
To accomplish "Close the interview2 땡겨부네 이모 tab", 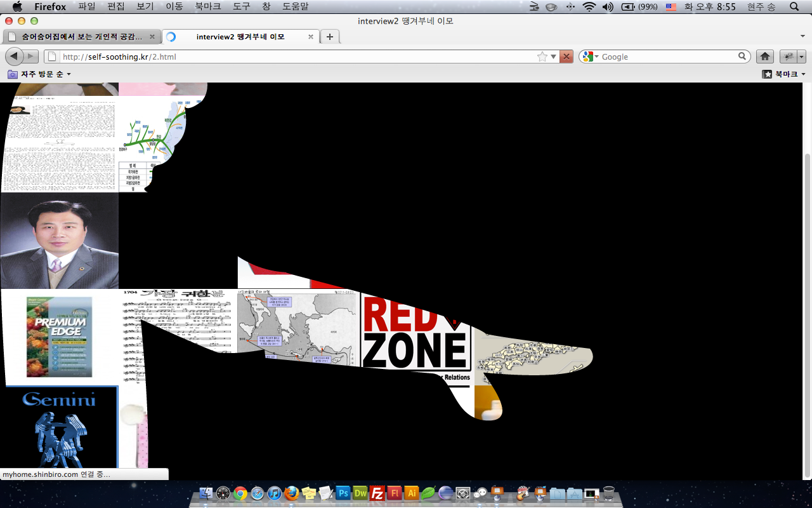I will tap(311, 37).
